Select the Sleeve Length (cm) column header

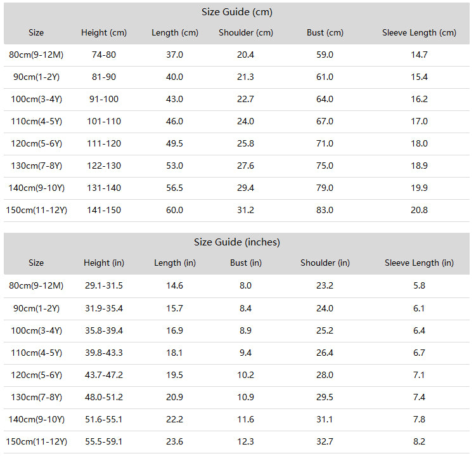click(x=419, y=32)
